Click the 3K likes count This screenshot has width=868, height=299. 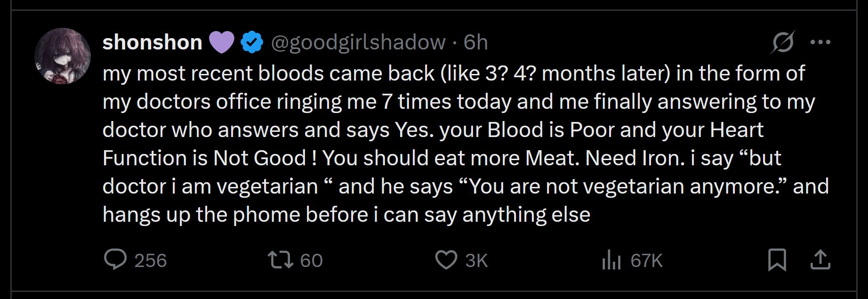click(x=476, y=260)
